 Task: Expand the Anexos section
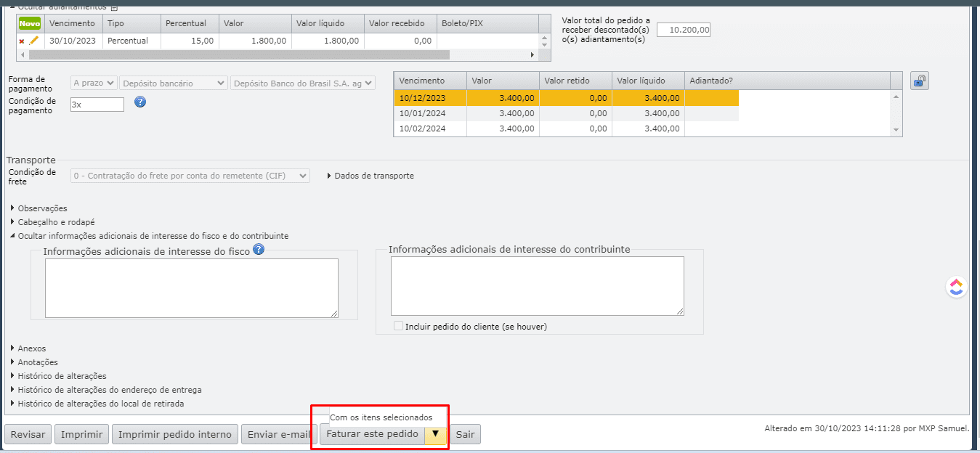(28, 348)
